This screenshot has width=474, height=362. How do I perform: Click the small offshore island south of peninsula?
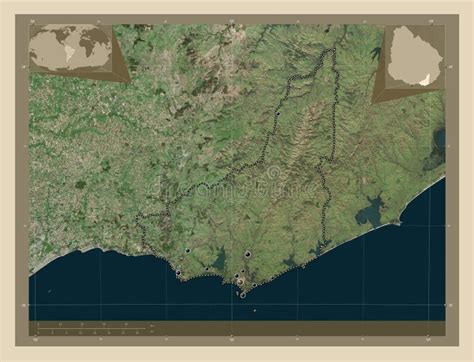pyautogui.click(x=255, y=310)
